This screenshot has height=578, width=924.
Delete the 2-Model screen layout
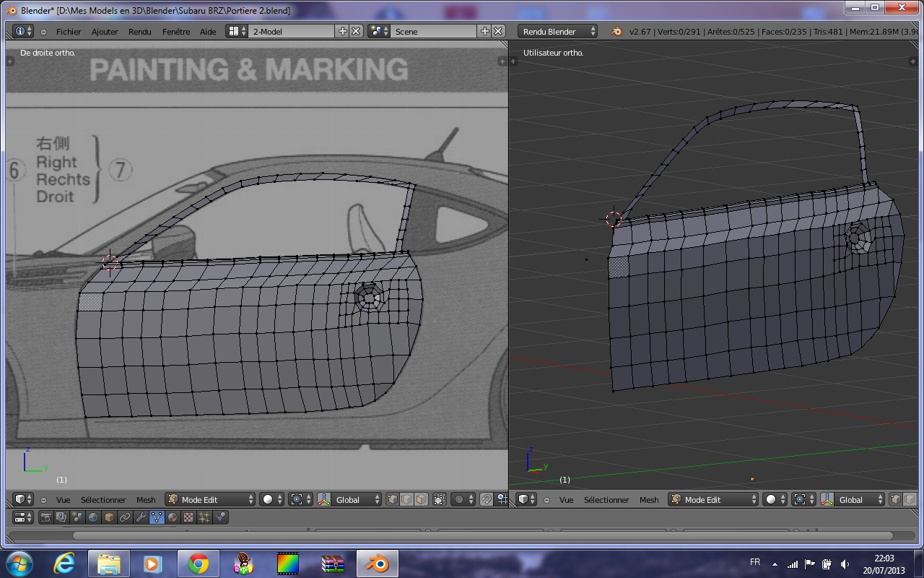[x=355, y=31]
